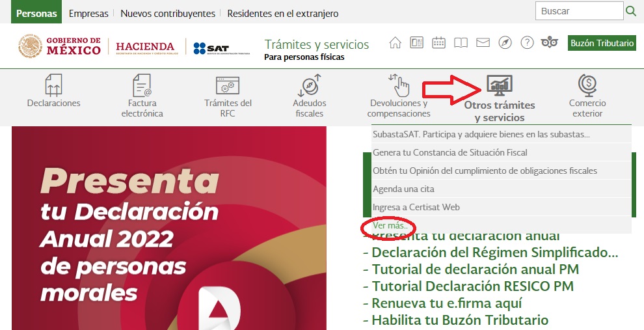
Task: Select Genera tu Constancia de Situación Fiscal
Action: 449,152
